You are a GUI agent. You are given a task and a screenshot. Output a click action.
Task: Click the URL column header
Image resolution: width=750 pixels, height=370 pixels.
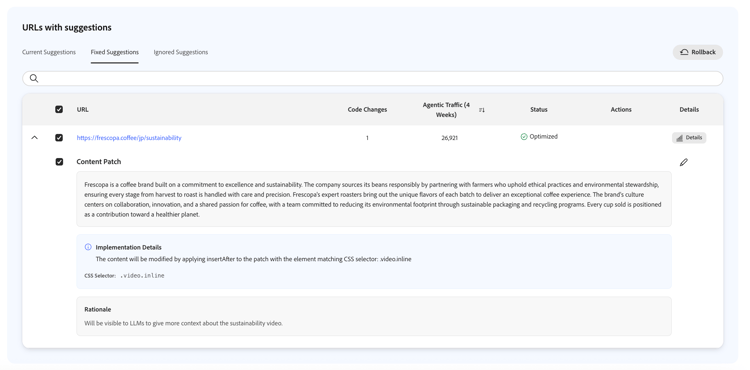pyautogui.click(x=82, y=109)
